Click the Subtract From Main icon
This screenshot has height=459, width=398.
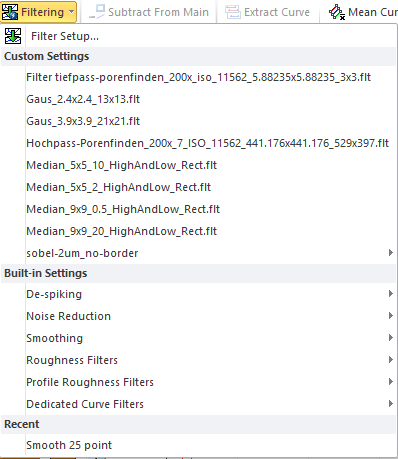pos(97,12)
